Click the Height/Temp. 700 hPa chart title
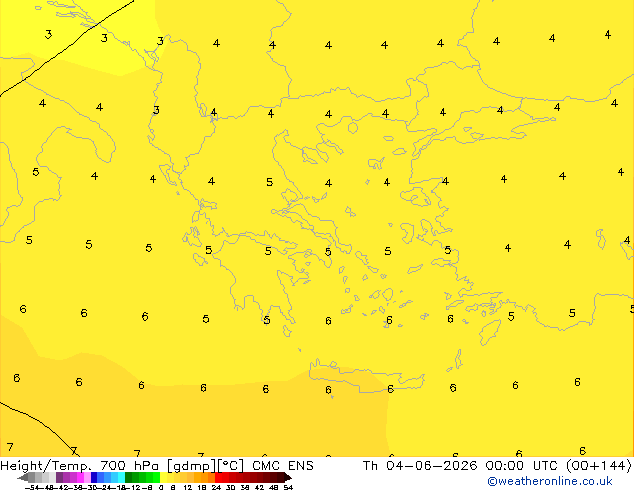Screen dimensions: 634x490 click(x=80, y=466)
